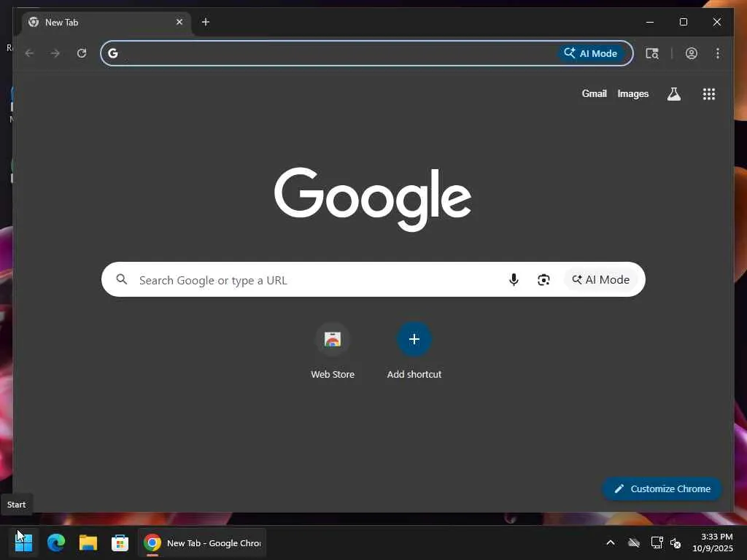The height and width of the screenshot is (560, 747).
Task: Click the magnifier icon in the search box
Action: (122, 279)
